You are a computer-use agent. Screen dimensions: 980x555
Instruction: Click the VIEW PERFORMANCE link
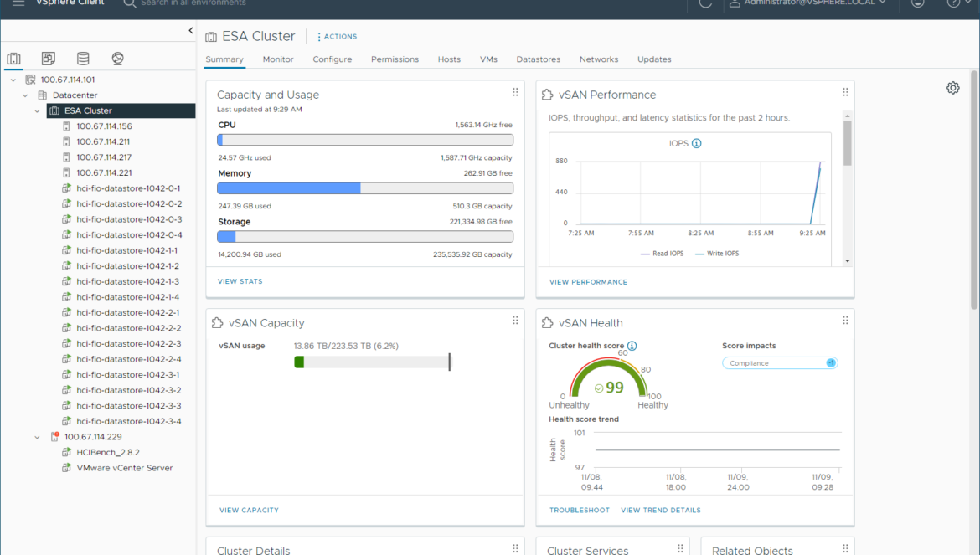pyautogui.click(x=588, y=282)
